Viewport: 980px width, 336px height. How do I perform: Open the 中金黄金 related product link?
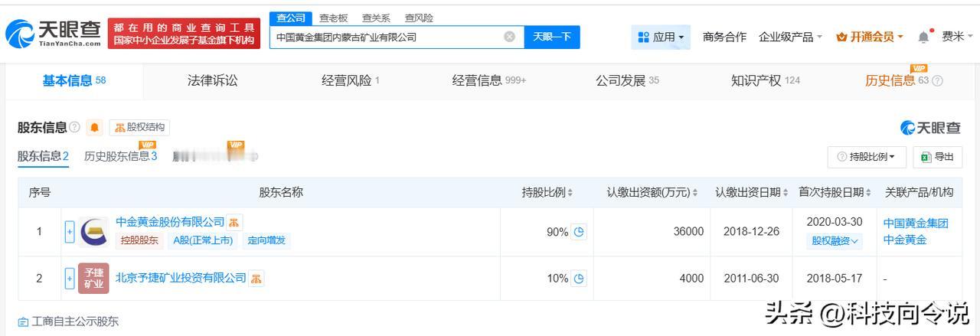point(905,240)
